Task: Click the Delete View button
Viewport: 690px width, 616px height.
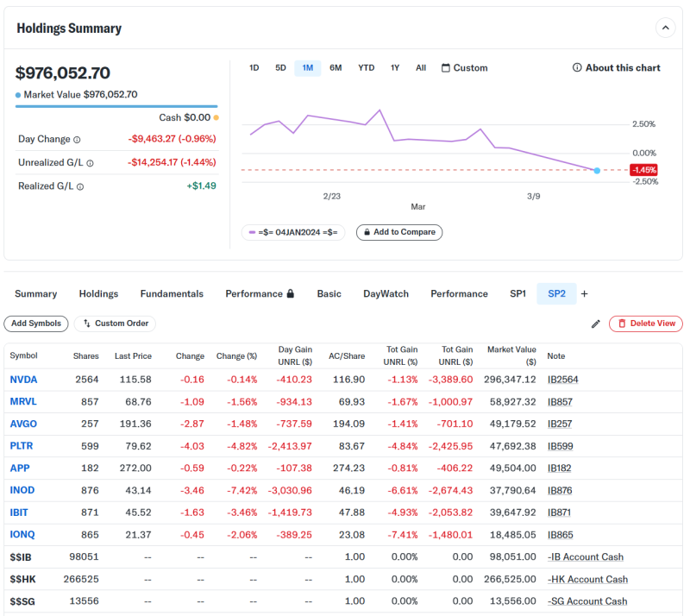Action: [x=646, y=324]
